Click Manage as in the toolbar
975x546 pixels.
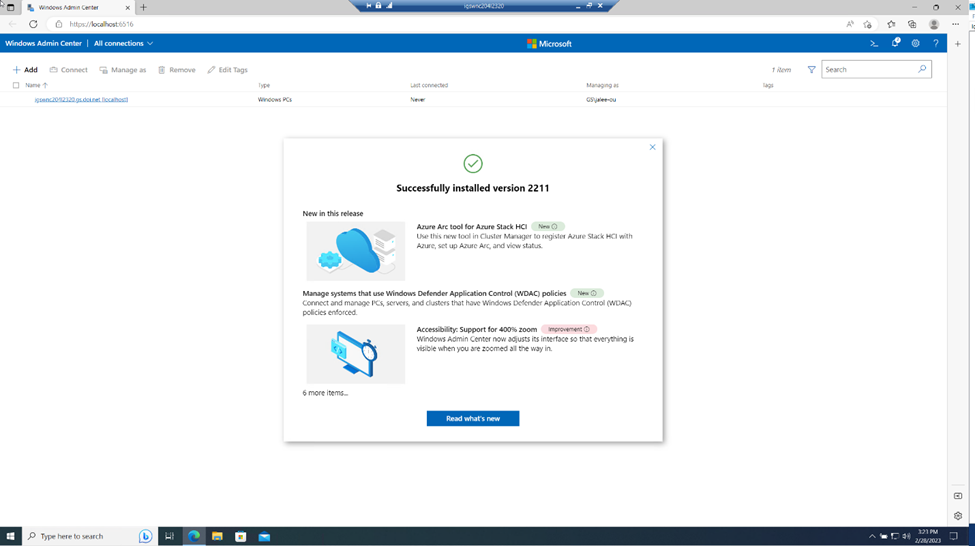122,70
